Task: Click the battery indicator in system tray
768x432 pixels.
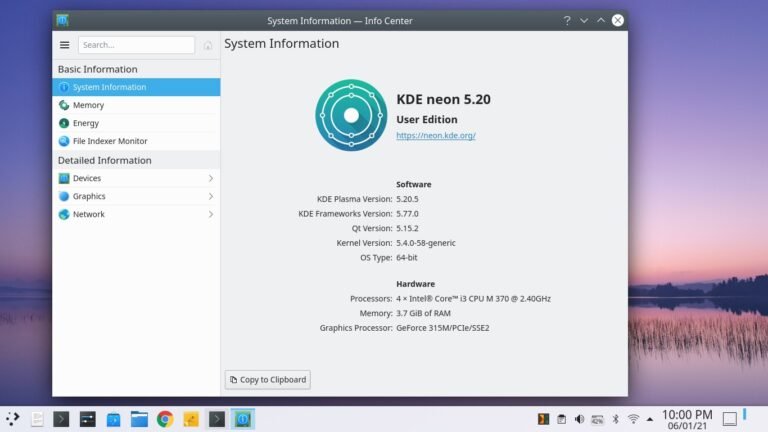Action: (x=598, y=419)
